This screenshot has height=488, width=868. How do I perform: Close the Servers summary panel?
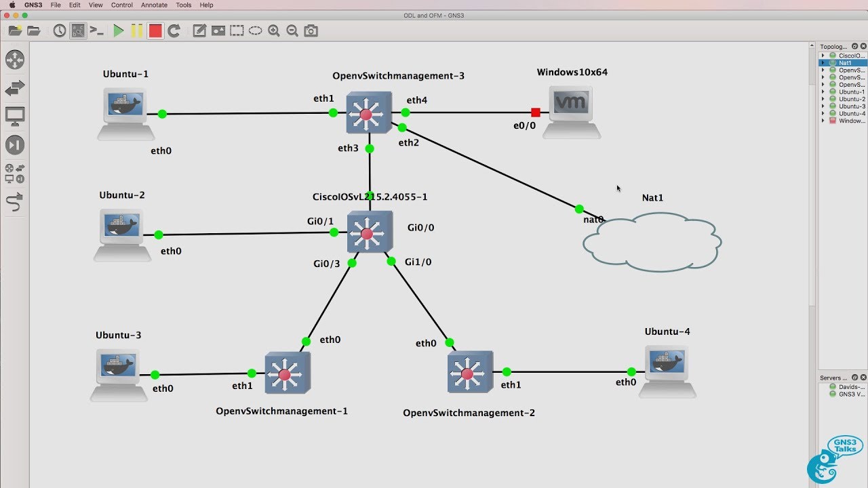pos(863,378)
